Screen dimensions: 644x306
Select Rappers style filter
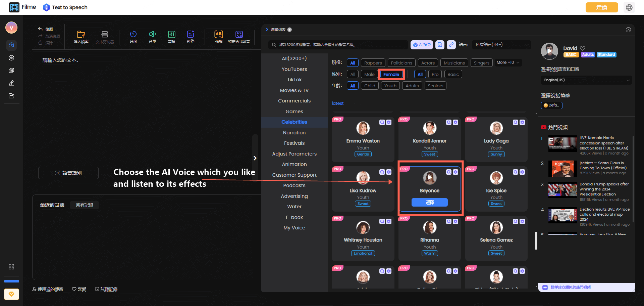373,63
